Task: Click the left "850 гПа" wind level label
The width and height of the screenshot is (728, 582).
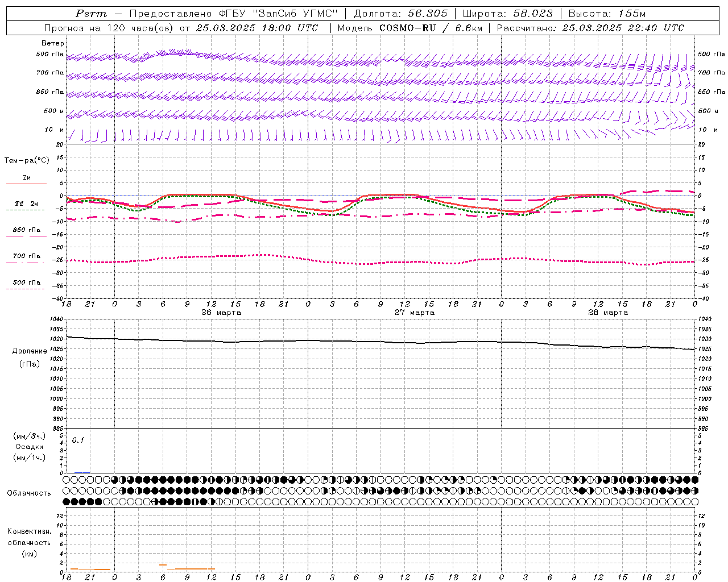Action: pos(50,92)
